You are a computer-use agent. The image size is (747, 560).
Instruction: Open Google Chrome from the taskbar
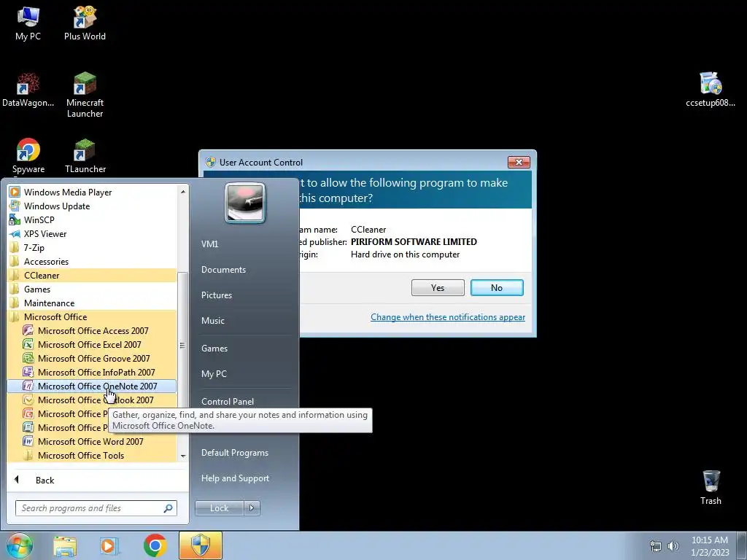click(x=155, y=545)
